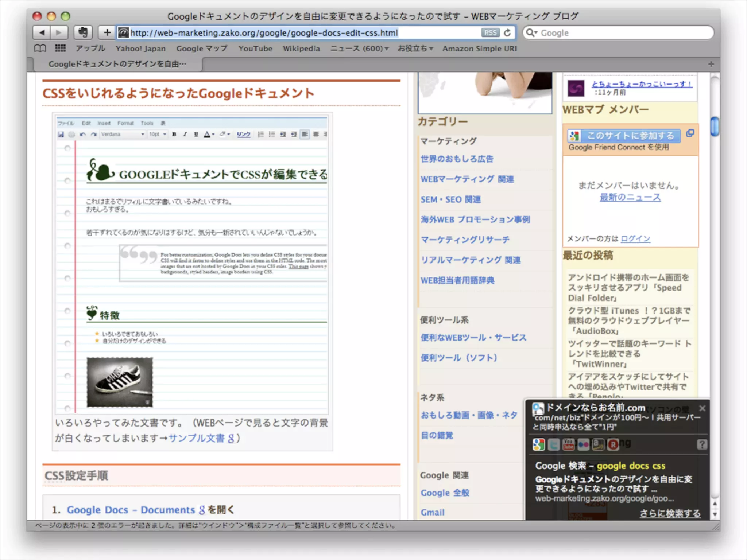
Task: Expand the お役立ち bookmarks folder
Action: [x=415, y=48]
